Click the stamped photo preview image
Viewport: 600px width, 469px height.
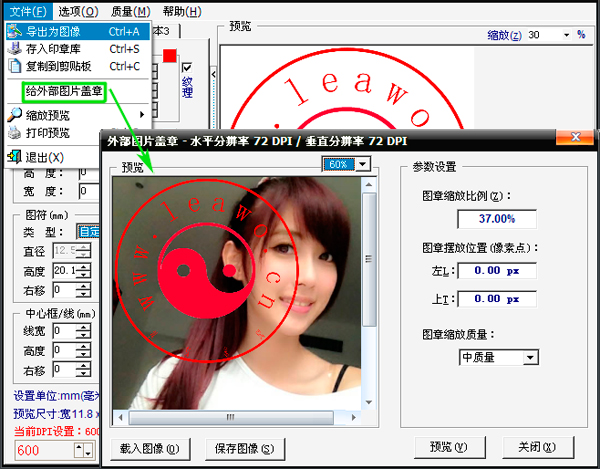[236, 293]
